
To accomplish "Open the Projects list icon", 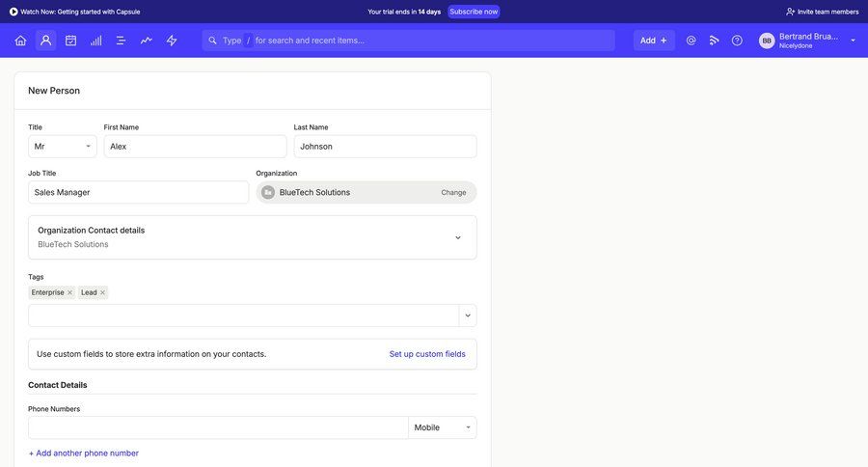I will (x=122, y=41).
